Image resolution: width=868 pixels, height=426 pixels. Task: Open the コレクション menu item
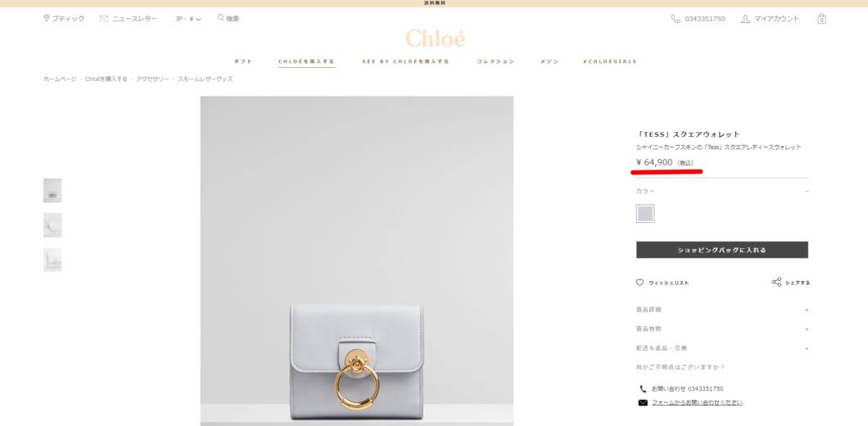pos(495,61)
